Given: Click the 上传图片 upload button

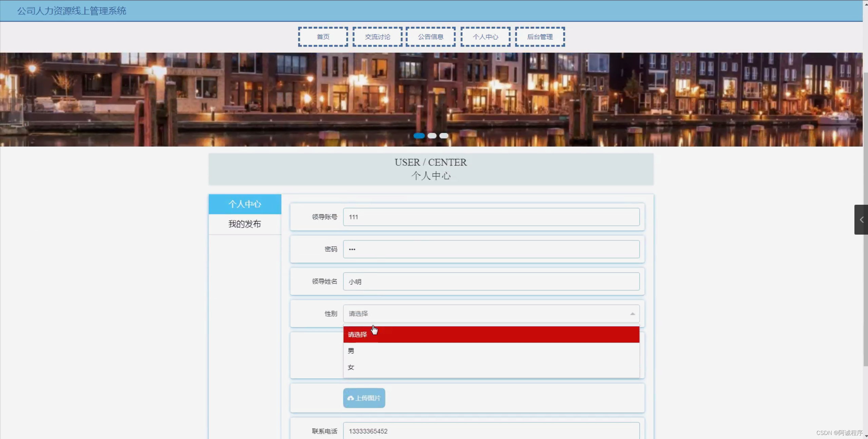Looking at the screenshot, I should click(363, 398).
